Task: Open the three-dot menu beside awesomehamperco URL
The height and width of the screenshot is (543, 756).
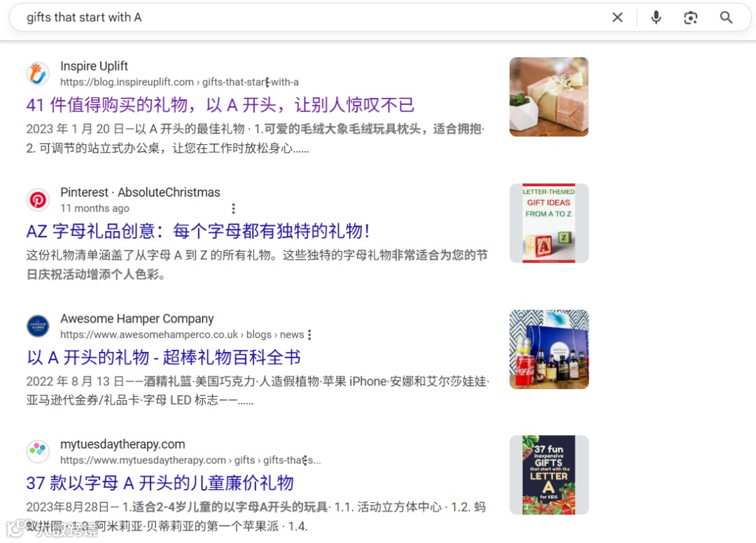Action: [x=309, y=335]
